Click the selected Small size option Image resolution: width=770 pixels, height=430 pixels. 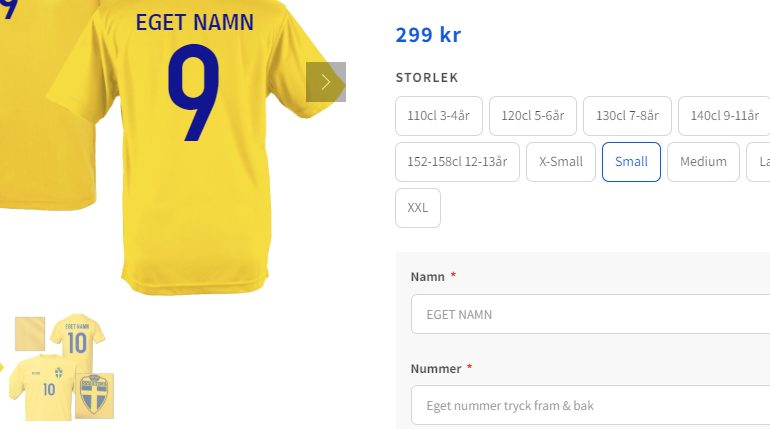(x=631, y=162)
